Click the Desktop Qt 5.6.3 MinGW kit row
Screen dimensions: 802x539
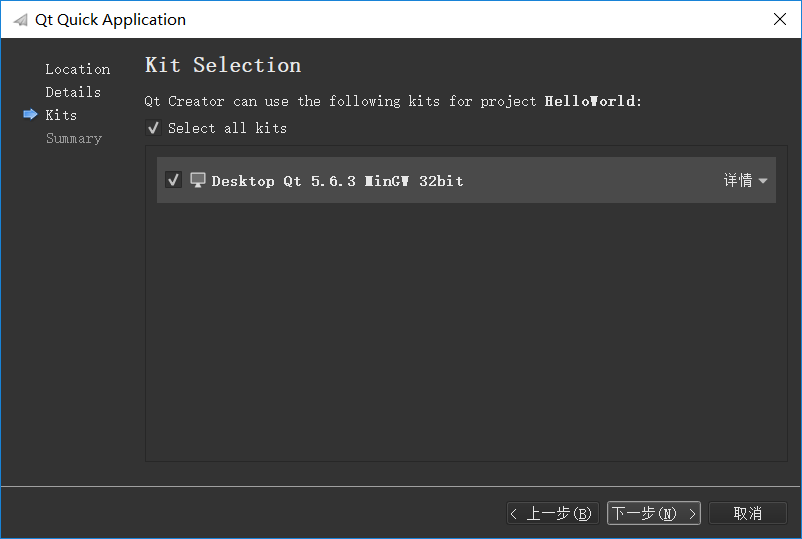point(466,180)
